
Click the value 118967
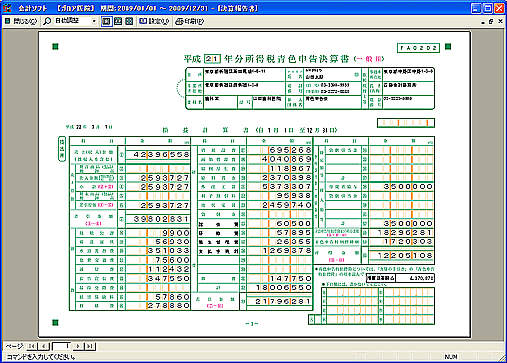[290, 169]
